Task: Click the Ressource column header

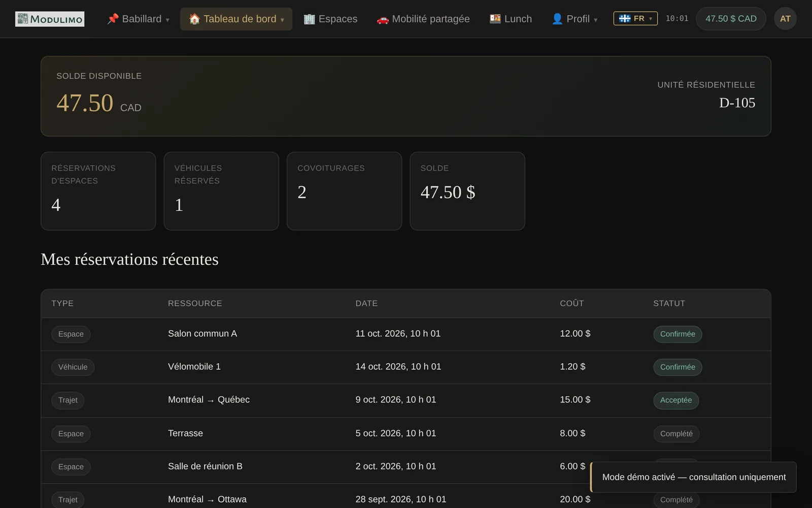Action: click(195, 303)
